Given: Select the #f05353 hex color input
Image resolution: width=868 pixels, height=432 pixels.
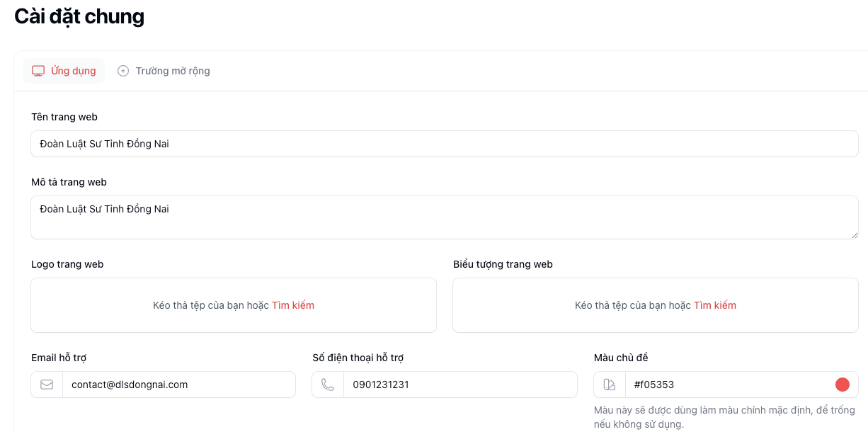Looking at the screenshot, I should click(728, 385).
